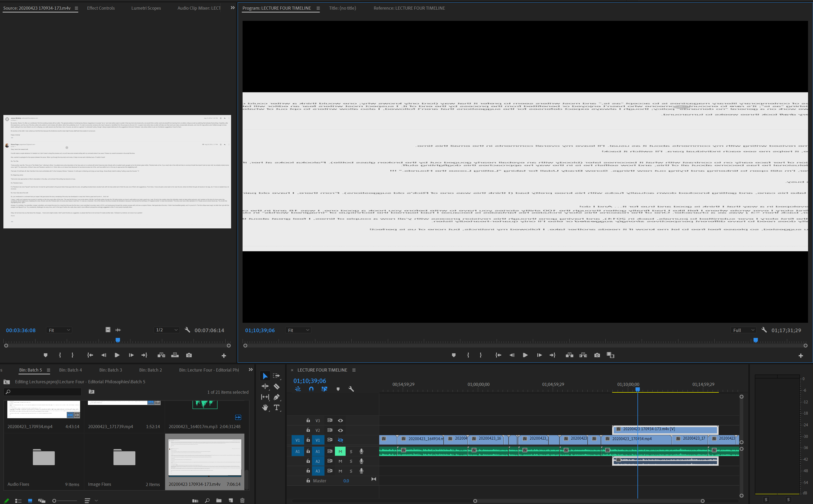813x504 pixels.
Task: Select the 20200423_164017m.mp3 thumbnail
Action: [x=204, y=405]
